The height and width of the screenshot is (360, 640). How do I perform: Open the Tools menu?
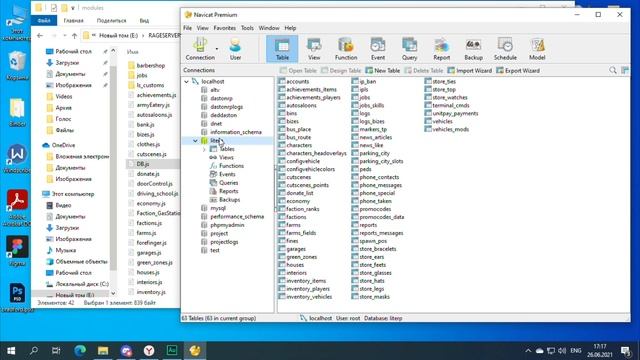pyautogui.click(x=247, y=28)
